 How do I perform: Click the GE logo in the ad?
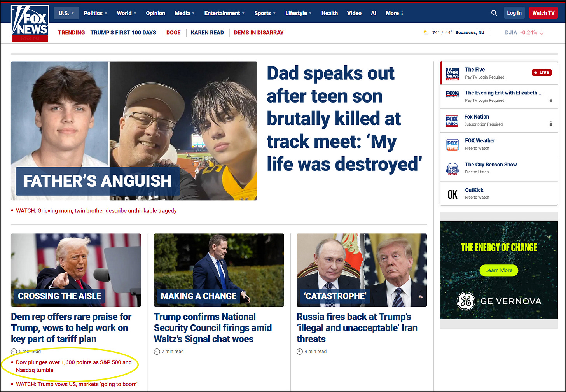(466, 301)
